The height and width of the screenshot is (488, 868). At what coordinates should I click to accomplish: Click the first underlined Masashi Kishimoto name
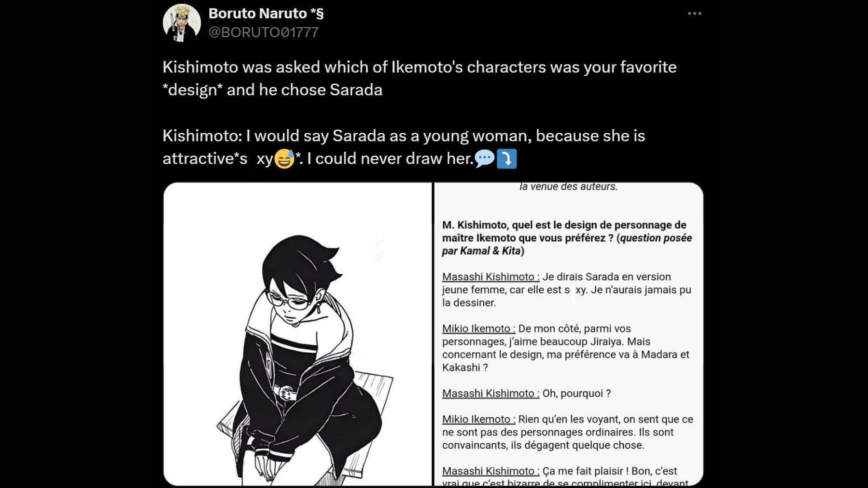(x=491, y=277)
